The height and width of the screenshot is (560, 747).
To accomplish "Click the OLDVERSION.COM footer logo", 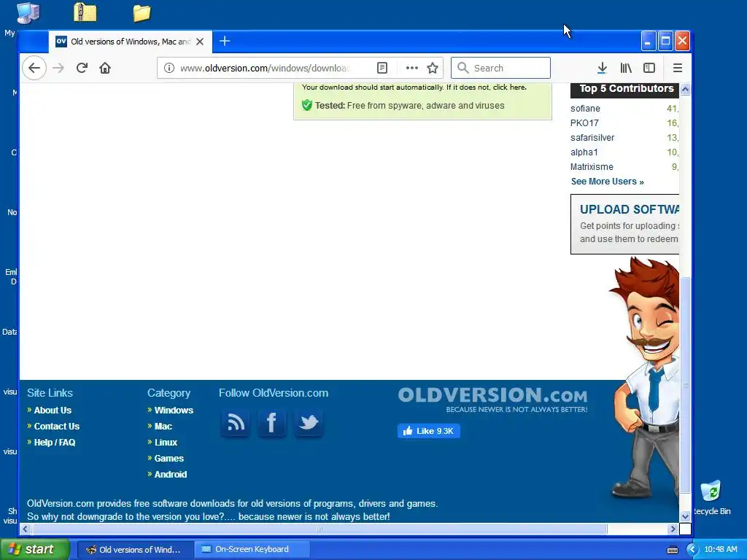I will tap(492, 400).
